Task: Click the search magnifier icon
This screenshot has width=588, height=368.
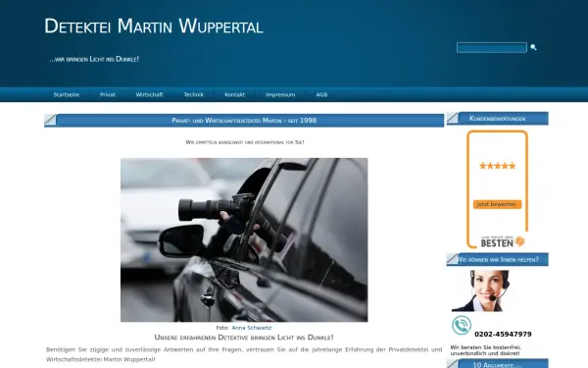Action: [533, 47]
